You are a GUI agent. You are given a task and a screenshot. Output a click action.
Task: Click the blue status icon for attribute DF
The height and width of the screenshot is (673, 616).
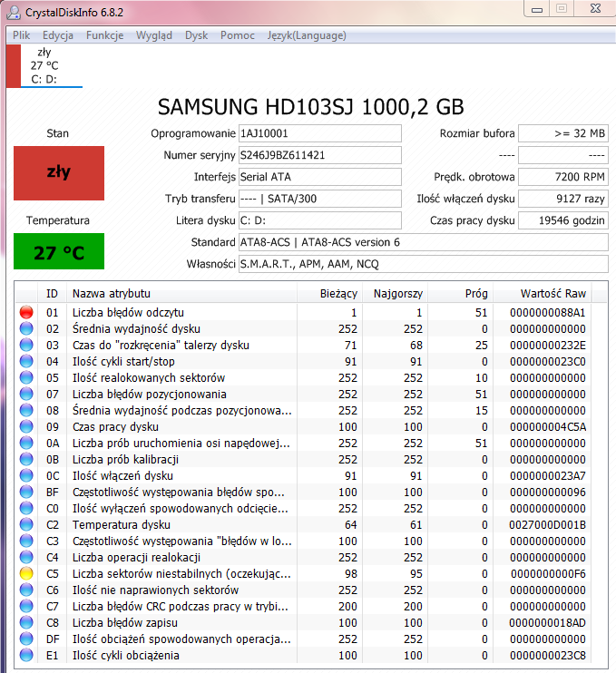26,639
